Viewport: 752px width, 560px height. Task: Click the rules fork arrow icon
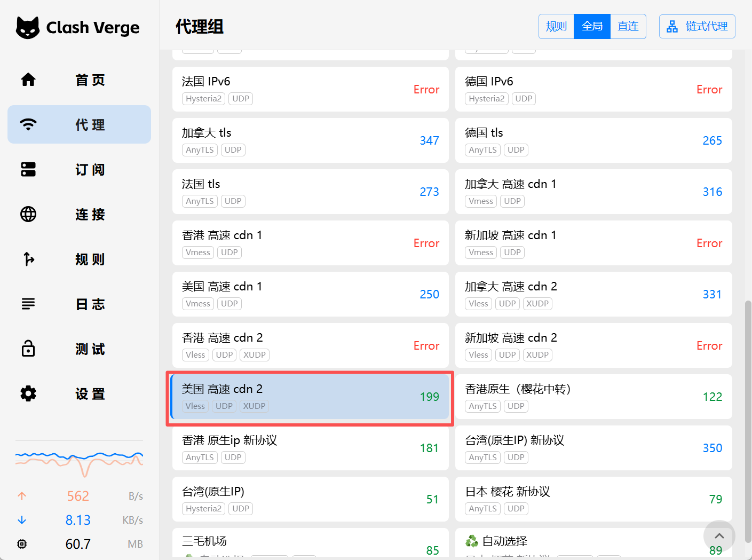coord(28,259)
